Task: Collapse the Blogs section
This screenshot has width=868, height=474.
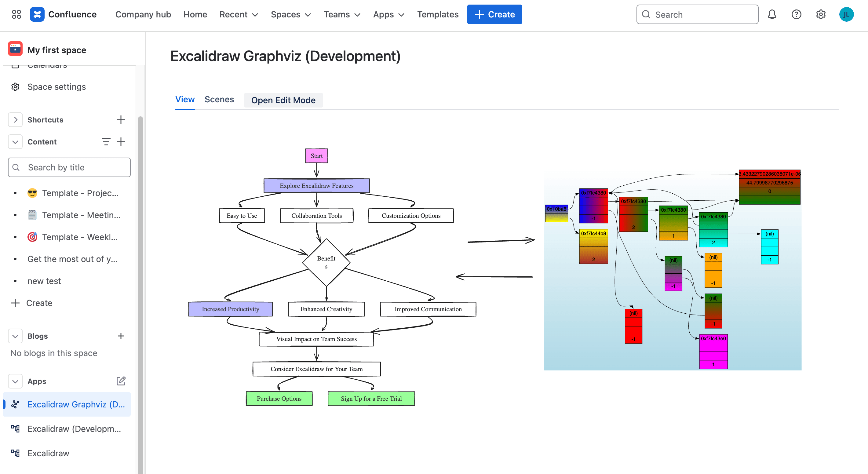Action: [15, 336]
